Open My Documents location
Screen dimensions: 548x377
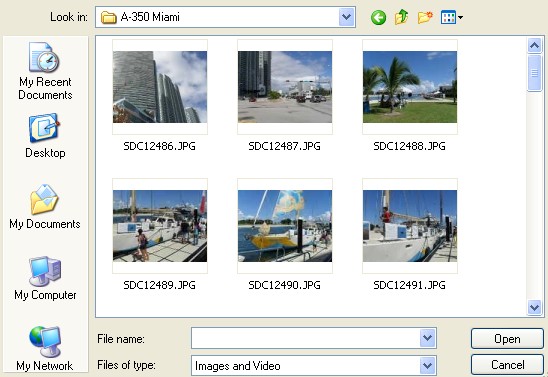pyautogui.click(x=45, y=207)
